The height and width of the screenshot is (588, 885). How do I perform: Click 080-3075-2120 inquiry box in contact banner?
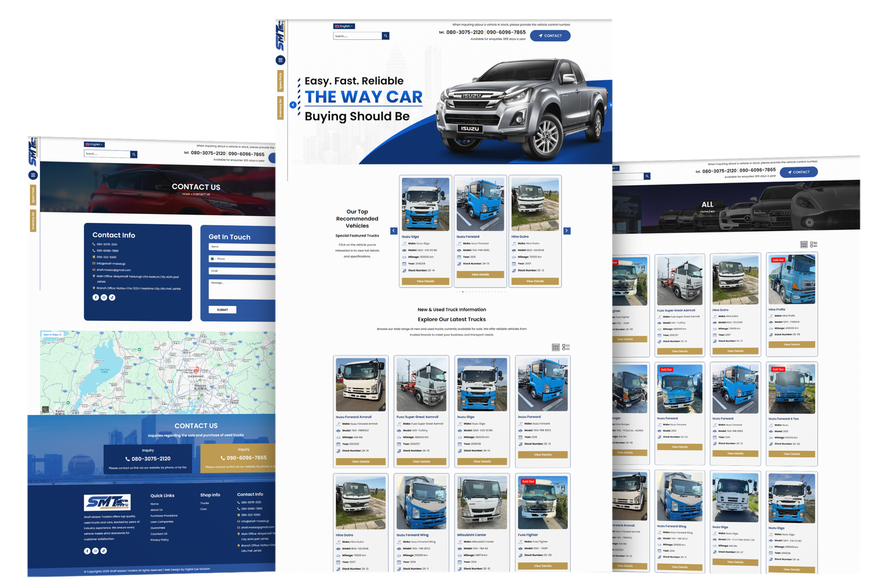coord(148,459)
